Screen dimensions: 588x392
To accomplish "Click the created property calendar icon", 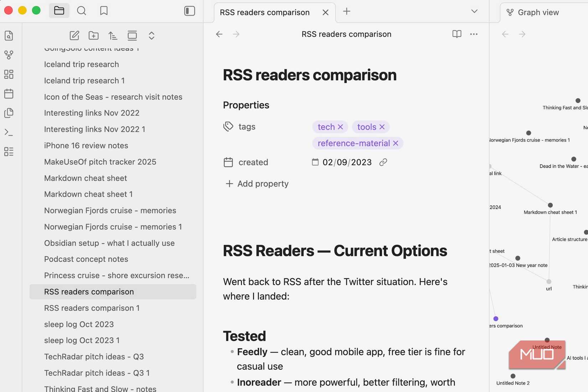I will (x=228, y=162).
